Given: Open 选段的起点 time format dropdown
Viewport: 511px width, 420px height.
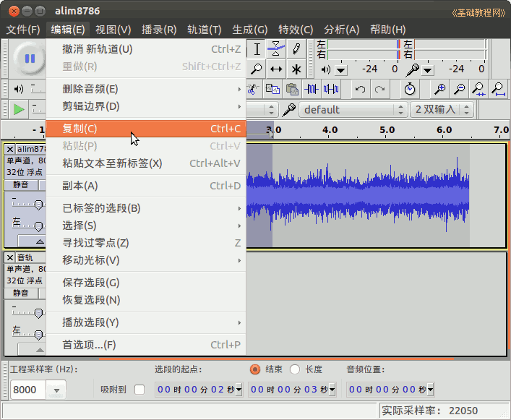Looking at the screenshot, I should [239, 390].
